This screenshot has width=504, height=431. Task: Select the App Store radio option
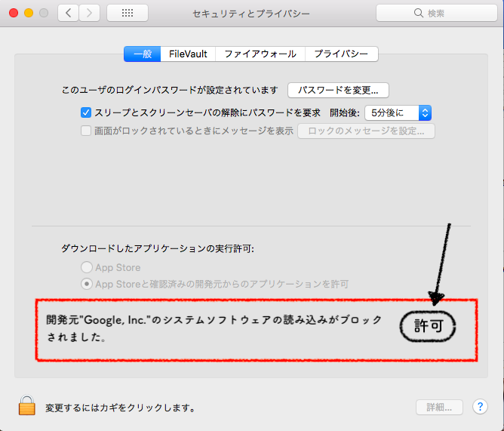pos(88,267)
